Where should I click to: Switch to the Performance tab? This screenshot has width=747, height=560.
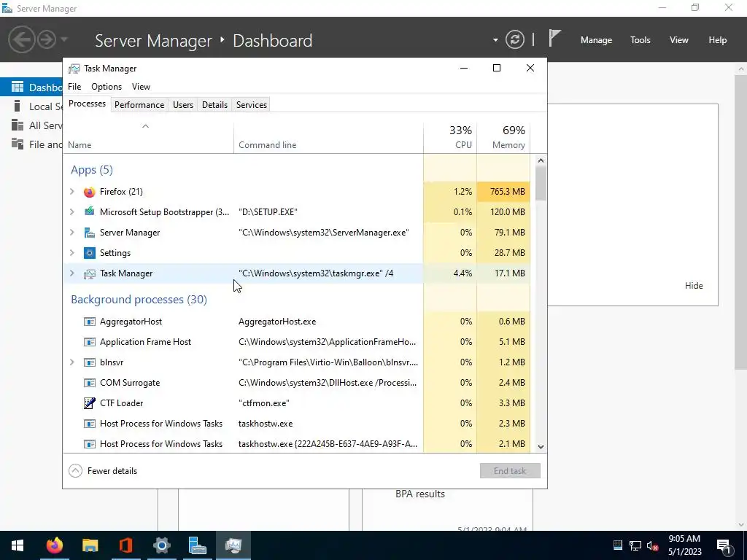[139, 105]
